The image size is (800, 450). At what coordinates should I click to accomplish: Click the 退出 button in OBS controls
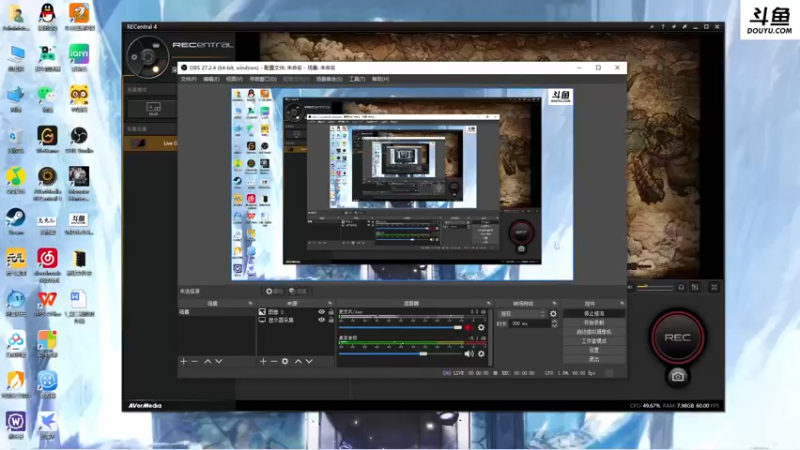(594, 359)
